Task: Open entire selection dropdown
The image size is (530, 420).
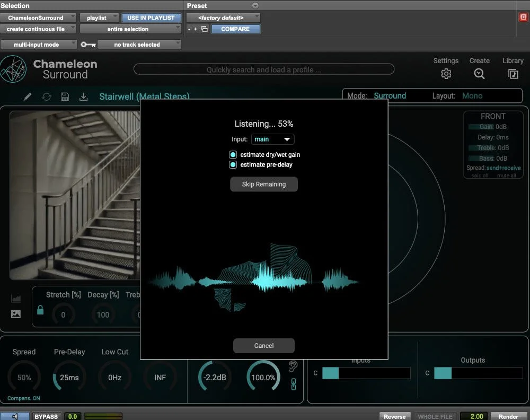Action: pyautogui.click(x=130, y=29)
